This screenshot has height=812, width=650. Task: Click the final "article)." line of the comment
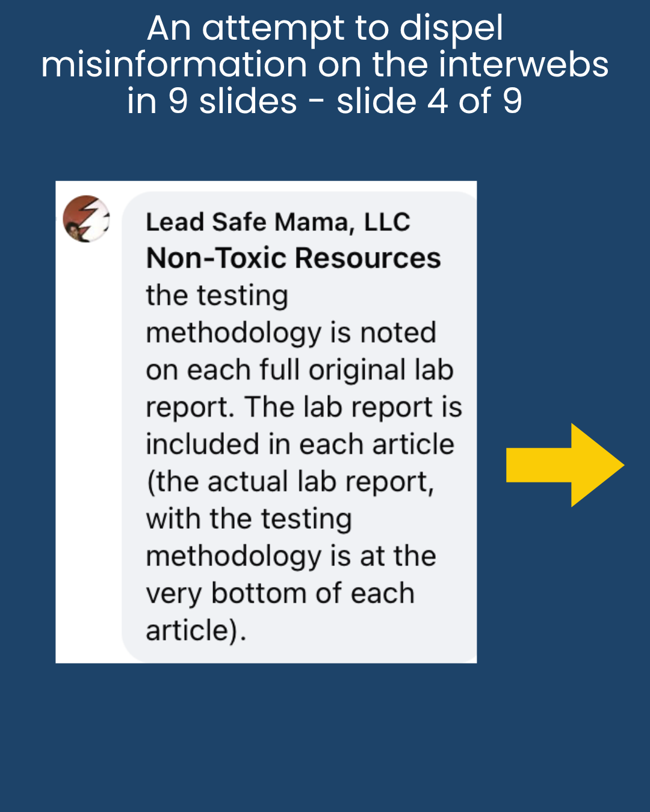(x=196, y=631)
